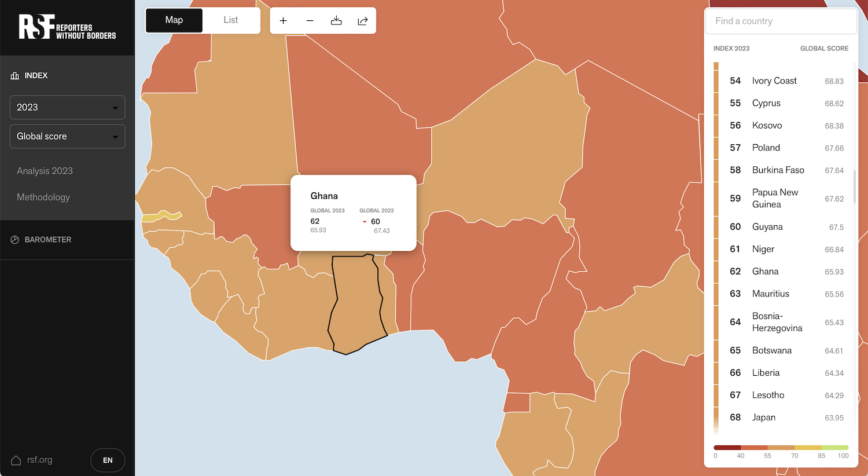
Task: Toggle the EN language button
Action: point(108,460)
